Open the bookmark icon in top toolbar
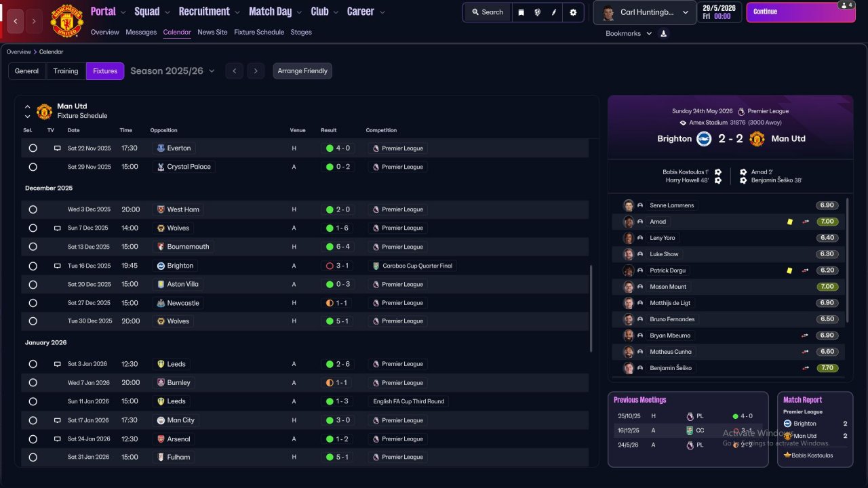 (521, 12)
